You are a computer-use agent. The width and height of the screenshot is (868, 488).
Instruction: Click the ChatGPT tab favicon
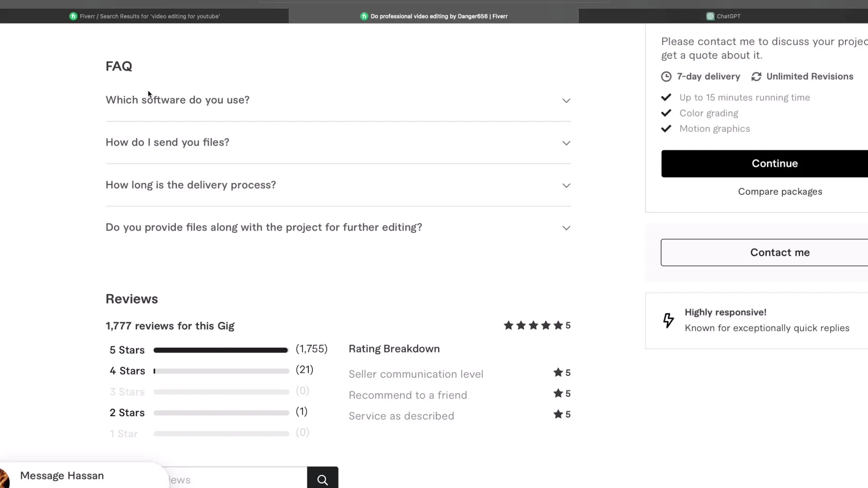tap(710, 16)
